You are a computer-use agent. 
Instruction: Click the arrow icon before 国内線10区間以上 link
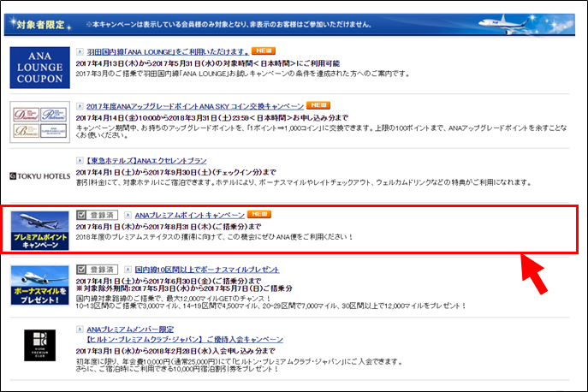[128, 270]
